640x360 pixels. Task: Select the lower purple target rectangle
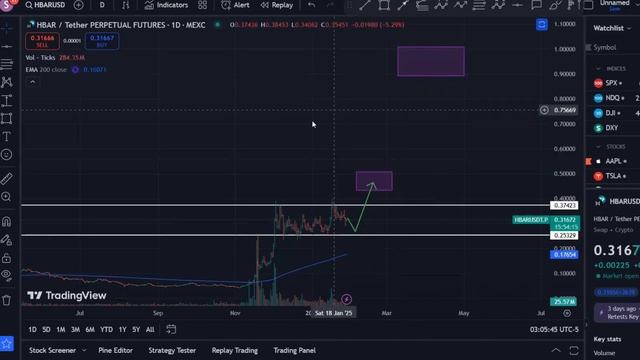[374, 181]
